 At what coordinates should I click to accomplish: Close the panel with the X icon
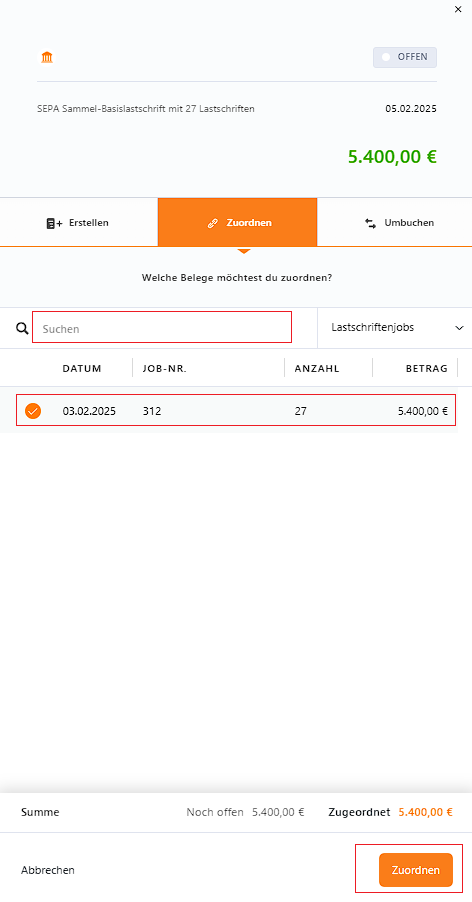point(458,10)
